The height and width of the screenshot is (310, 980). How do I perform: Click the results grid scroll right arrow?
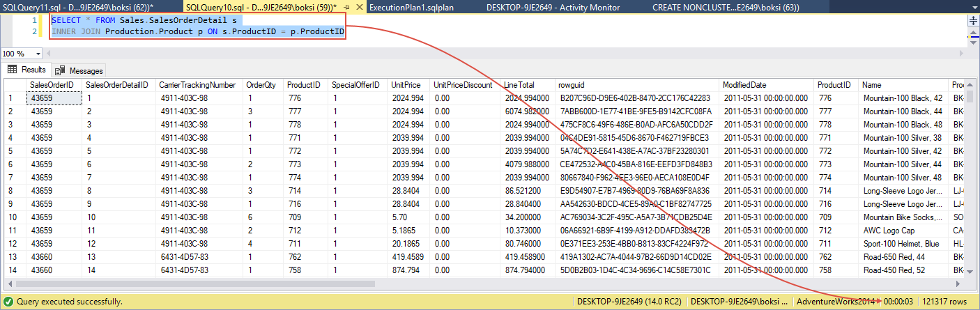[959, 284]
